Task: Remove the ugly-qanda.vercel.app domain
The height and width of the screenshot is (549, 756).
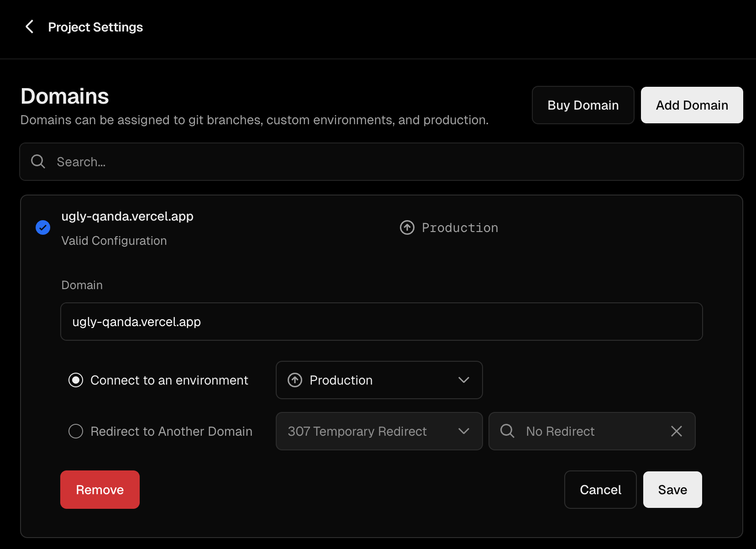Action: pos(100,490)
